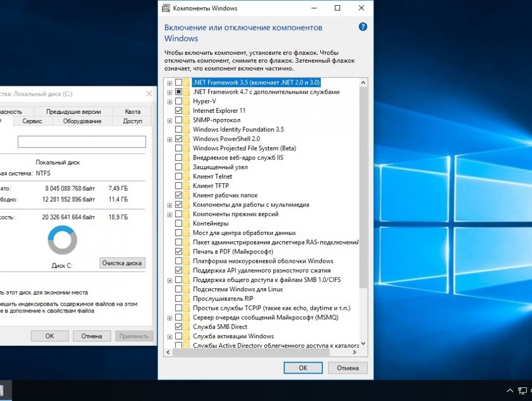Show hidden tray icons with the chevron

click(509, 390)
